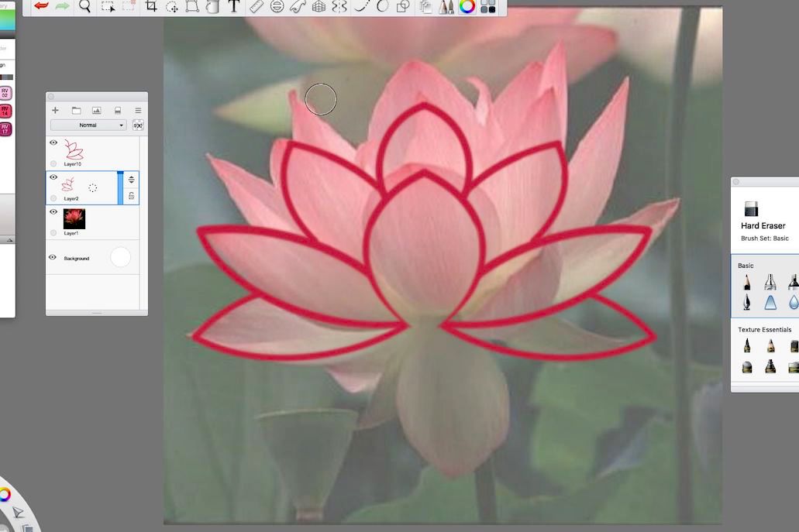Open the layer panel hamburger menu
Screen dimensions: 799x532
(138, 110)
